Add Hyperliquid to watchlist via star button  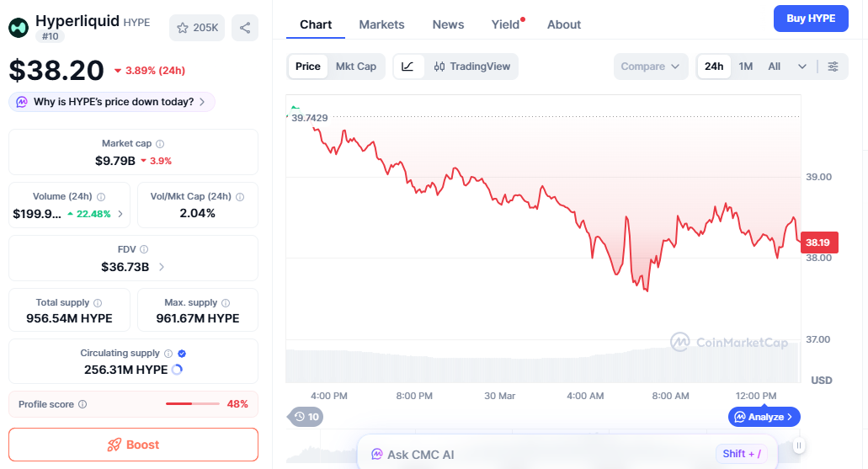(197, 28)
